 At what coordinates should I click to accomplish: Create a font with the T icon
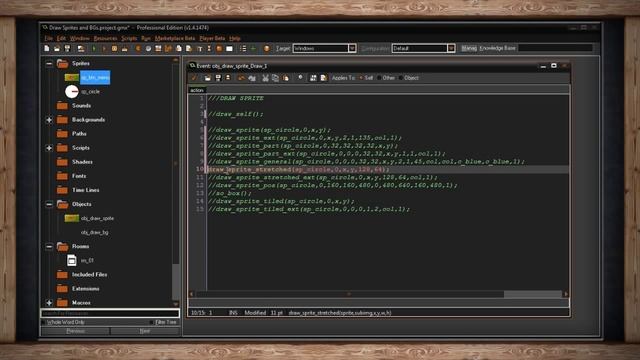199,49
